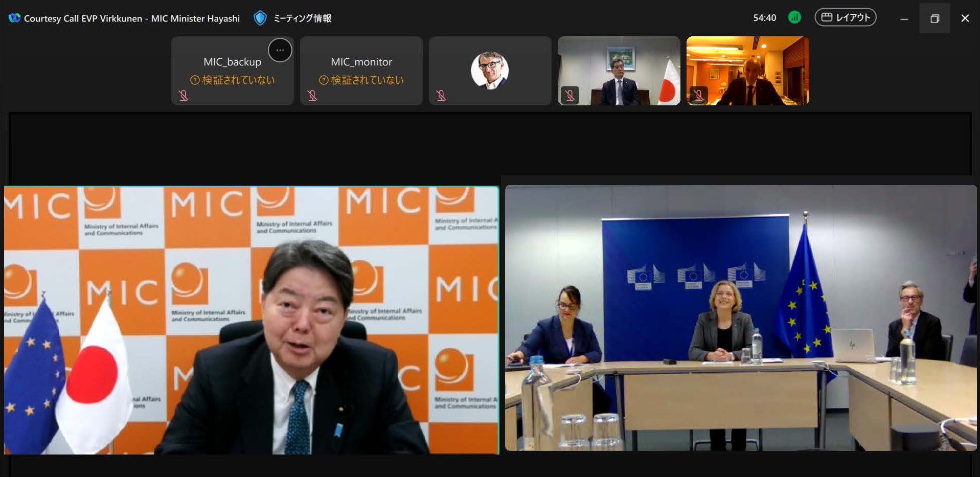The width and height of the screenshot is (980, 477).
Task: Select the MIC_backup participant name
Action: 232,62
